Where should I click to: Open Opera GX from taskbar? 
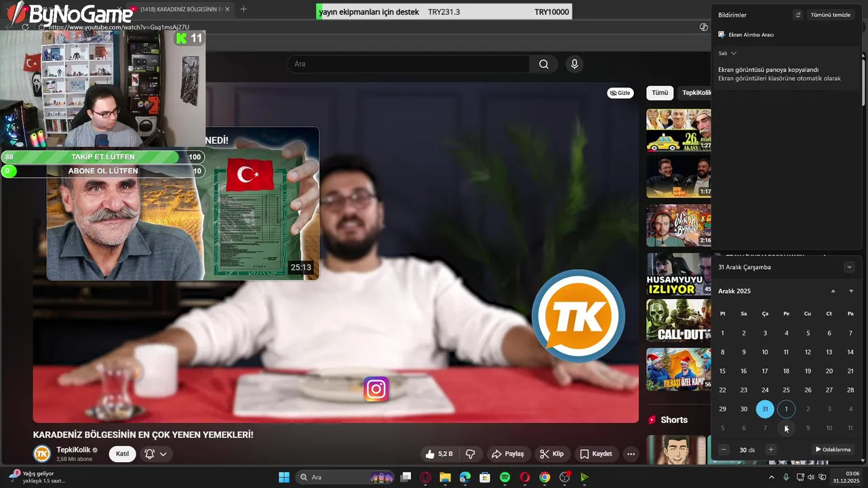(426, 477)
